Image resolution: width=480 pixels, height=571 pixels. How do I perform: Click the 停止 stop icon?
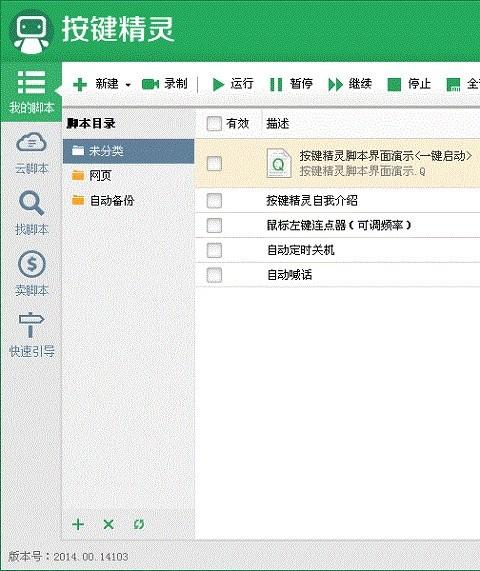(394, 84)
